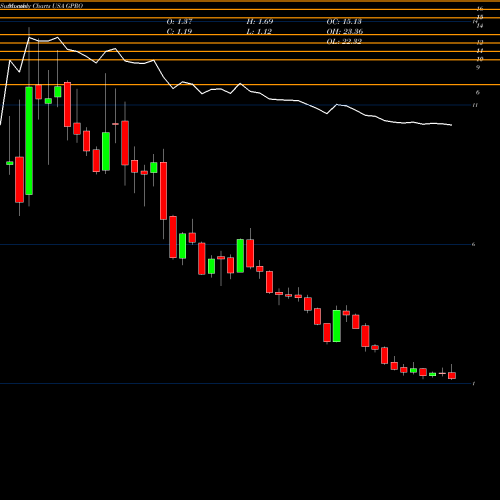This screenshot has width=500, height=500.
Task: Click the 'OL: 22.32' readout
Action: [344, 42]
